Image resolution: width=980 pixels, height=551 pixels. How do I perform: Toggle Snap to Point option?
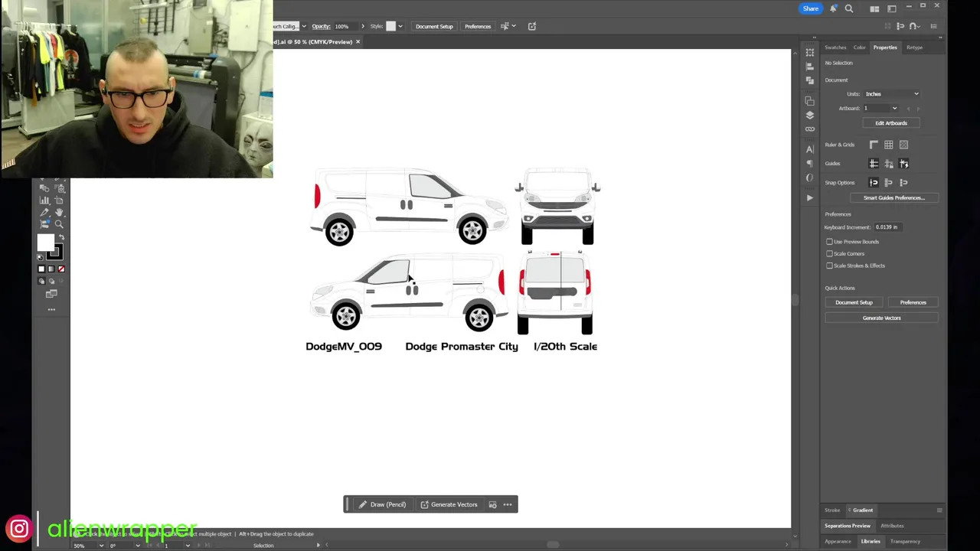click(874, 183)
